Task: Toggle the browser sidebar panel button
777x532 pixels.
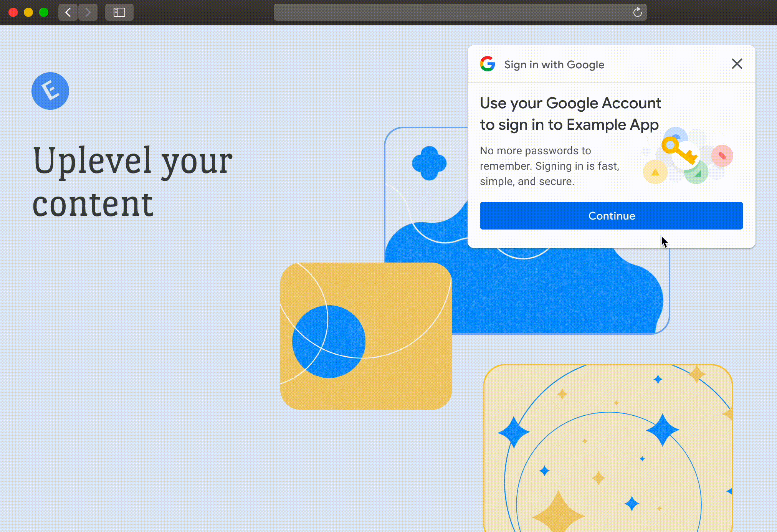Action: [x=119, y=12]
